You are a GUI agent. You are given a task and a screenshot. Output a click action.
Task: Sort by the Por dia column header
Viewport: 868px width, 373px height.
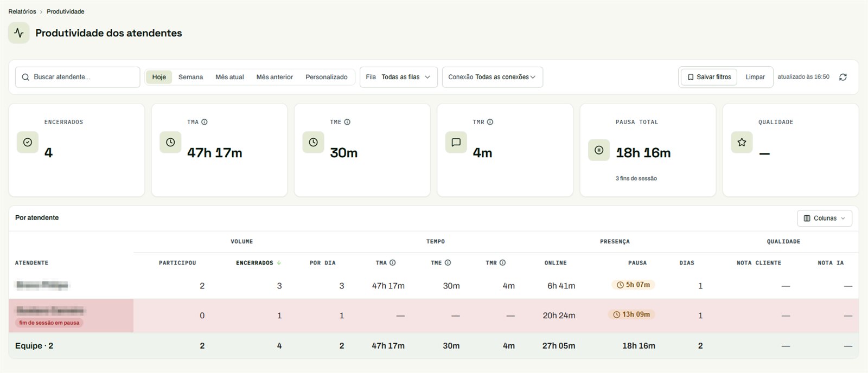tap(323, 263)
